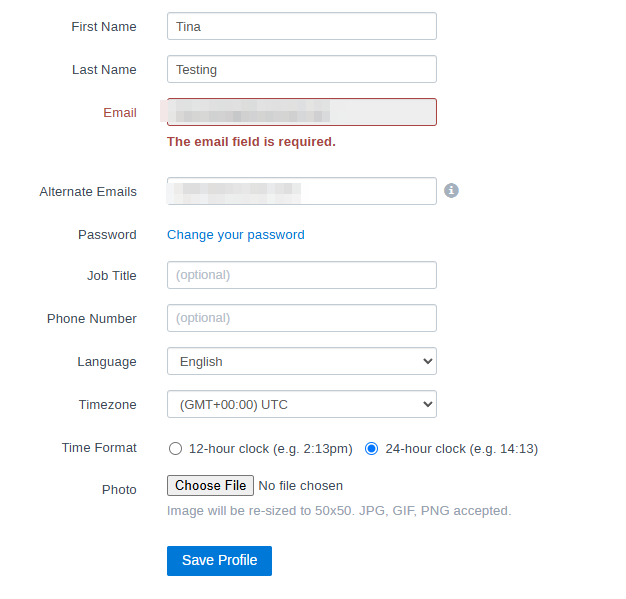Click the Email field label
This screenshot has height=599, width=626.
(x=120, y=113)
